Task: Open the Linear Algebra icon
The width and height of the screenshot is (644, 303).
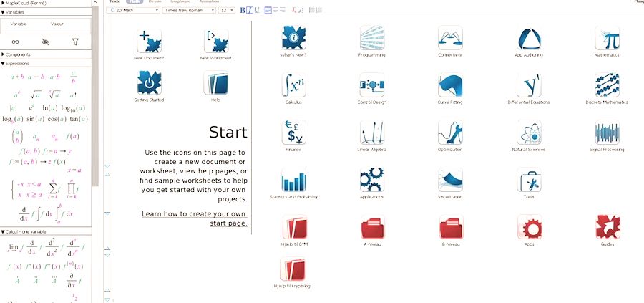Action: click(x=371, y=133)
